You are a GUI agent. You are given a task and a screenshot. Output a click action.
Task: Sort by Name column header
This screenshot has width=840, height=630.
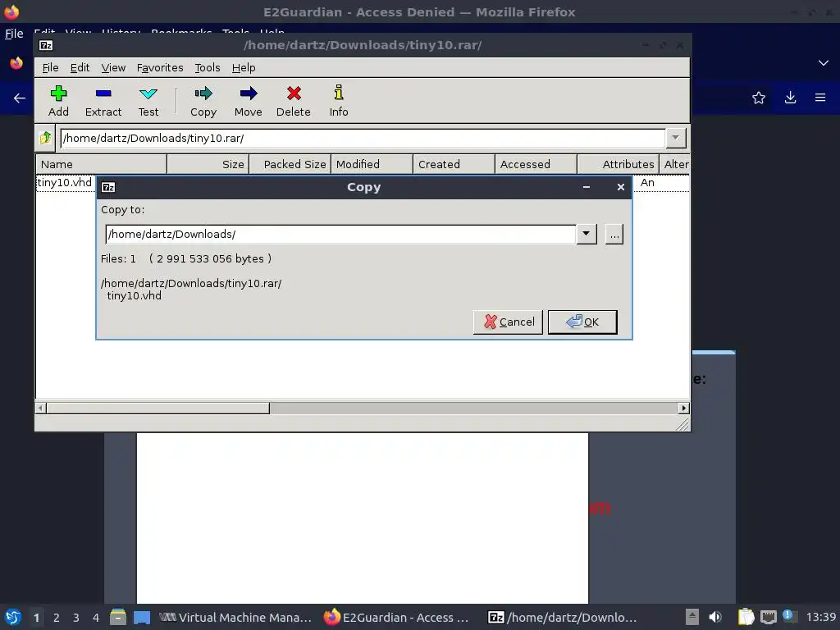click(x=101, y=164)
